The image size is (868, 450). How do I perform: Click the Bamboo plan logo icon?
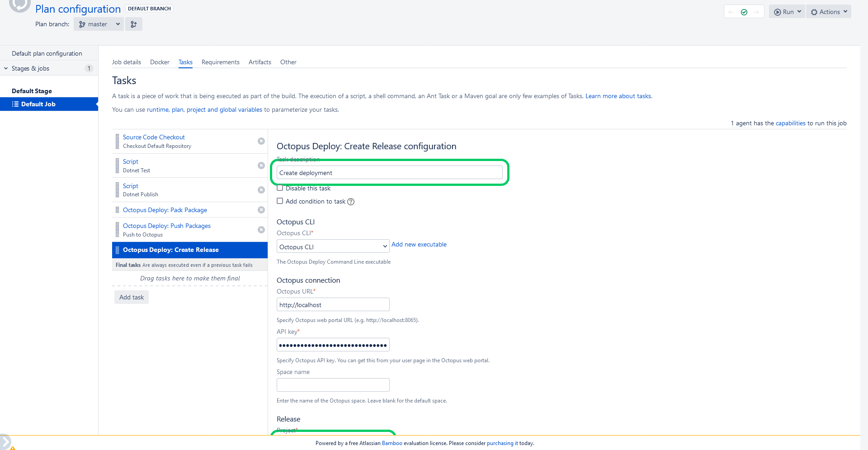coord(19,5)
